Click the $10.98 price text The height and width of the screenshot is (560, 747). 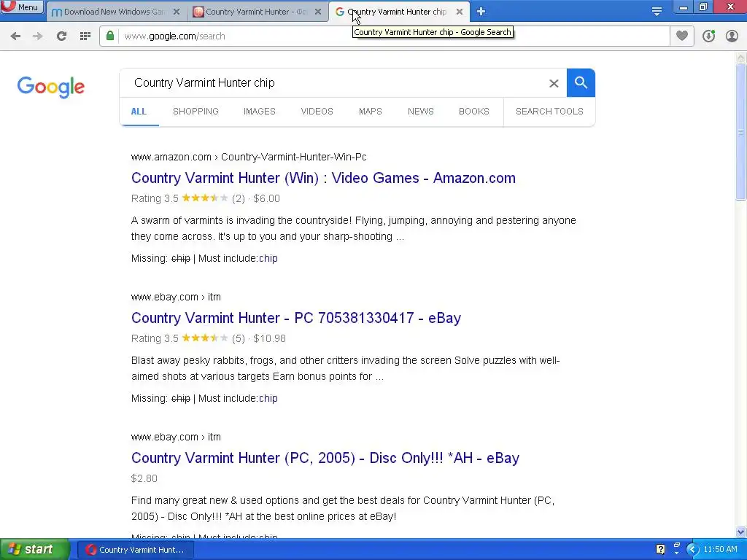(269, 338)
